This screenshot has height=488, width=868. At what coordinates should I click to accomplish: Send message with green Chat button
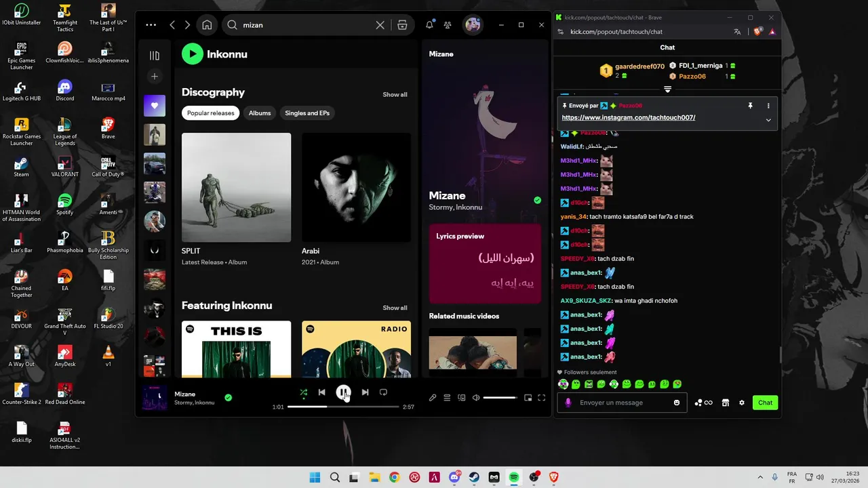coord(765,403)
